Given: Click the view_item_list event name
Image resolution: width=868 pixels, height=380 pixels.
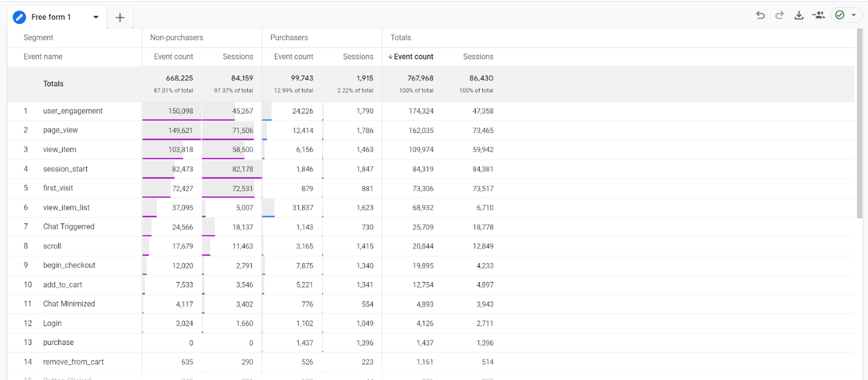Looking at the screenshot, I should tap(66, 208).
